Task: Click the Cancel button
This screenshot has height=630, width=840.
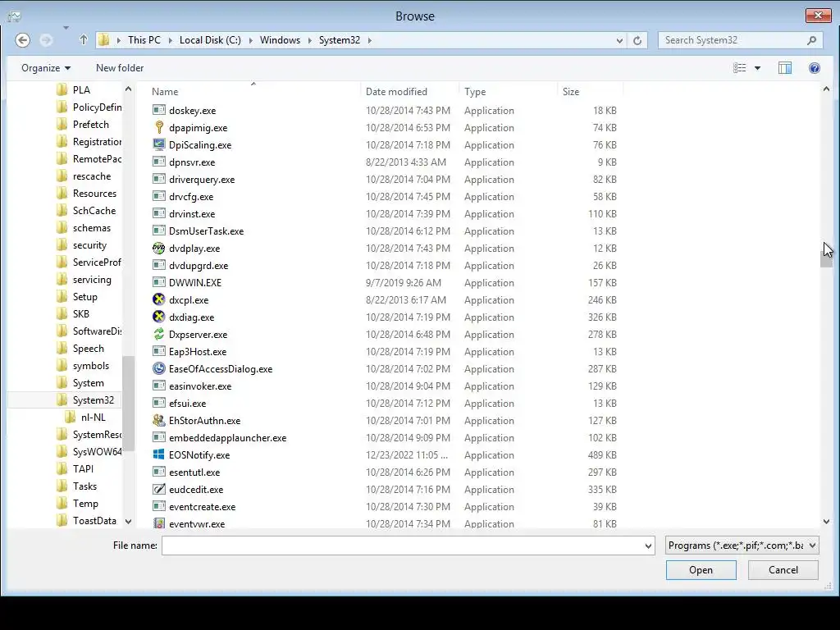Action: click(x=783, y=570)
